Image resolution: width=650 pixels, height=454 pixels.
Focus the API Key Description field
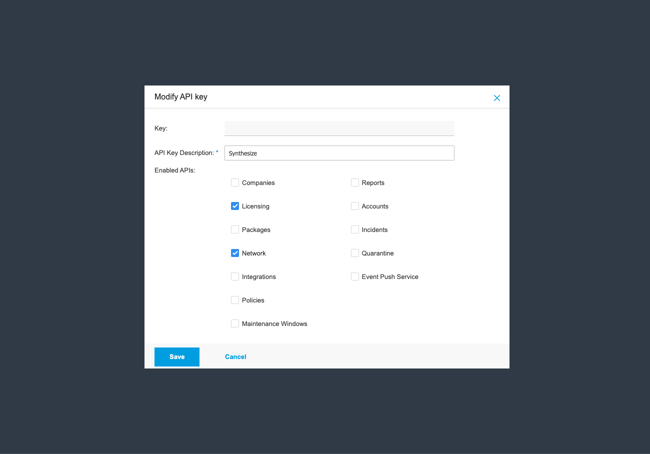tap(339, 153)
